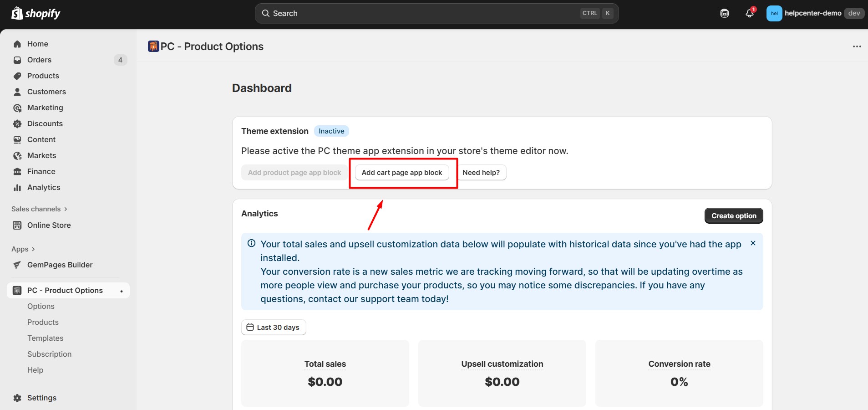Open the Online Store sales channel
Screen dimensions: 868x410
pos(49,225)
